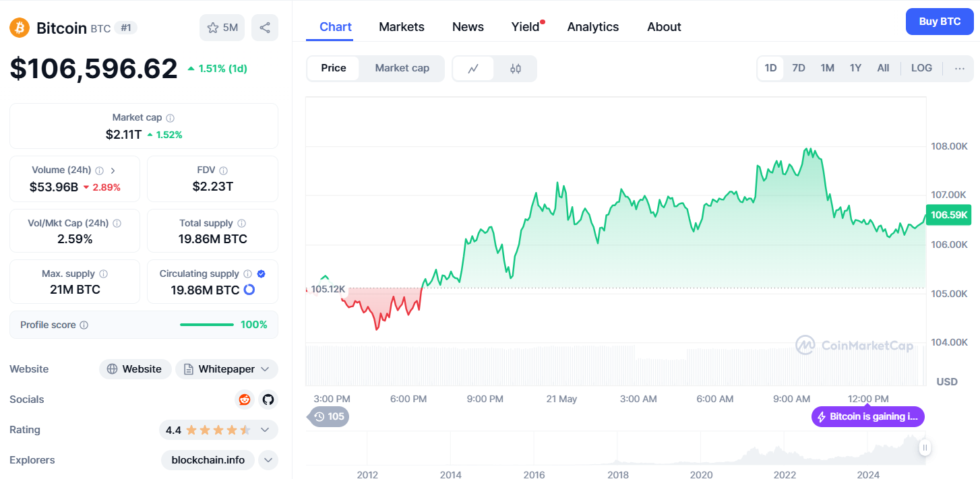This screenshot has height=479, width=980.
Task: Toggle LOG scale on chart
Action: 921,68
